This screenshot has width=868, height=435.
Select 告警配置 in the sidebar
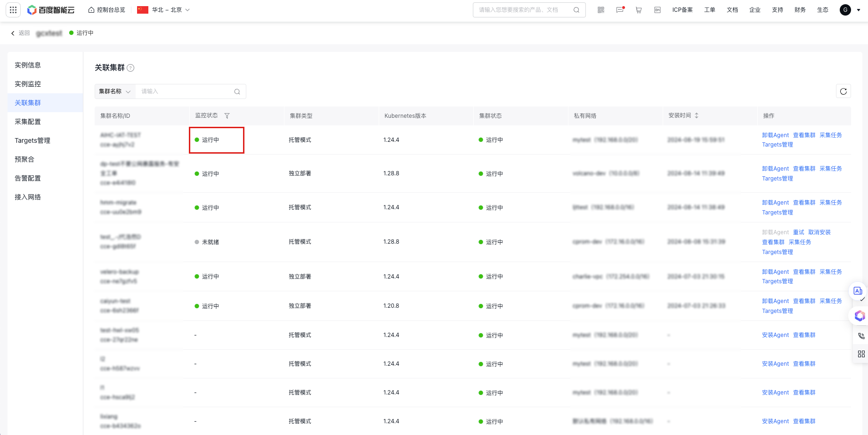(45, 178)
